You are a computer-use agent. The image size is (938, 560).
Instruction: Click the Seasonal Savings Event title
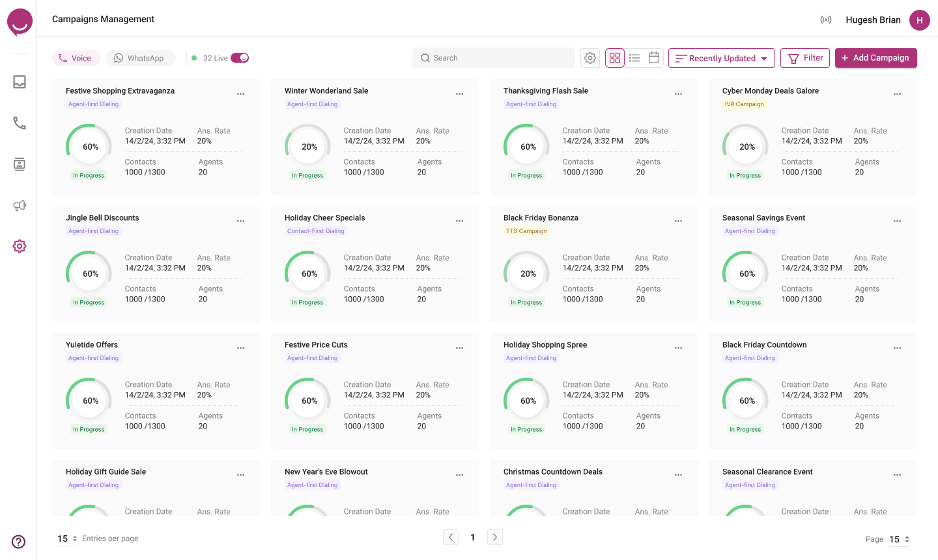[x=763, y=218]
